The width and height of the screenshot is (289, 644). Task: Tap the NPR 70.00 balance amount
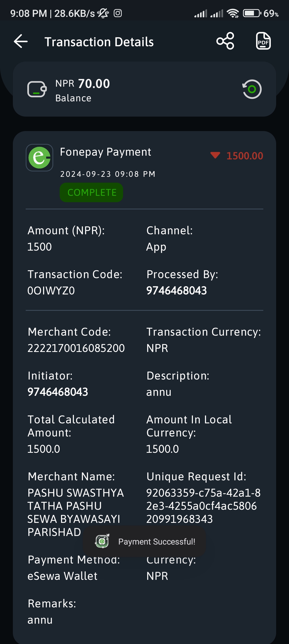click(83, 84)
